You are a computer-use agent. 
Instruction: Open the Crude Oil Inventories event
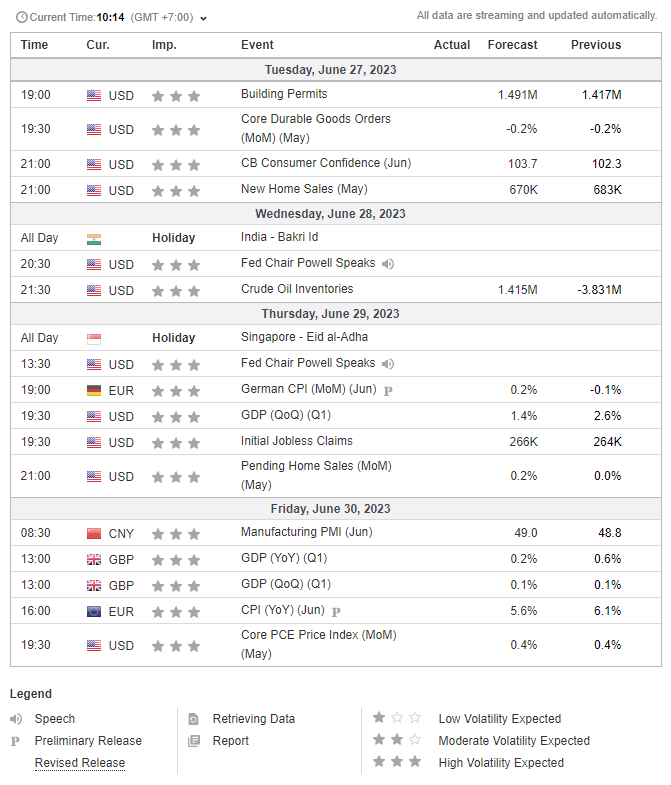(x=296, y=289)
